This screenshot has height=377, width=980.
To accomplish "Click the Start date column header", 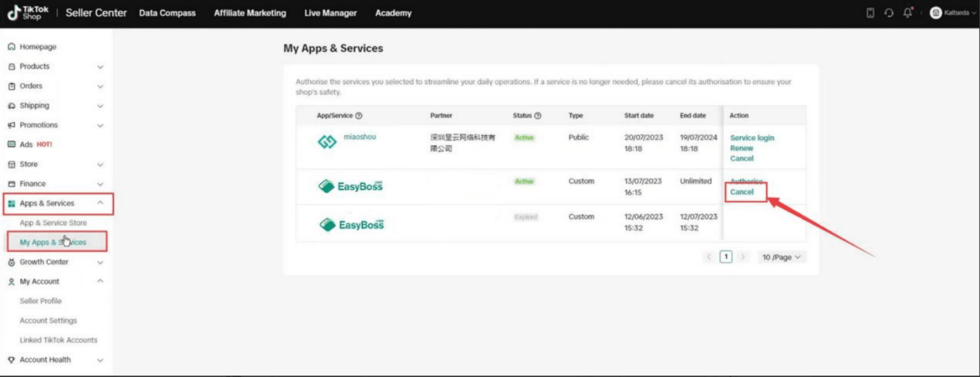I will (x=639, y=116).
